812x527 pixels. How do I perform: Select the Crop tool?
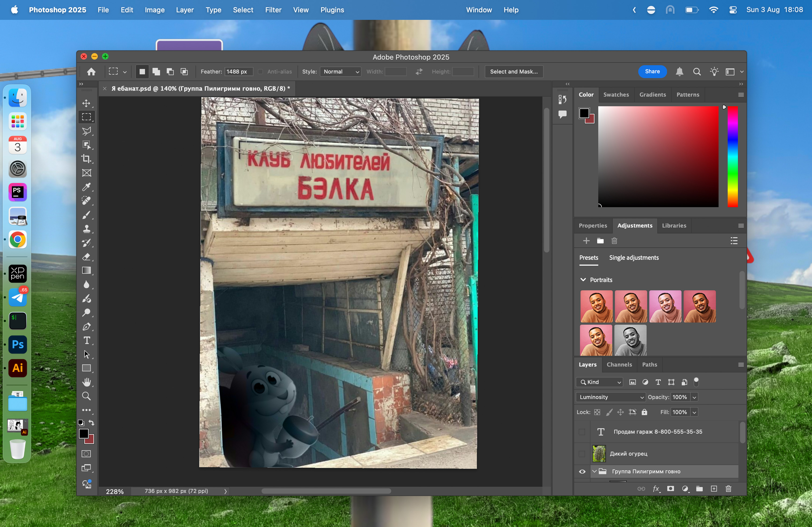(86, 159)
